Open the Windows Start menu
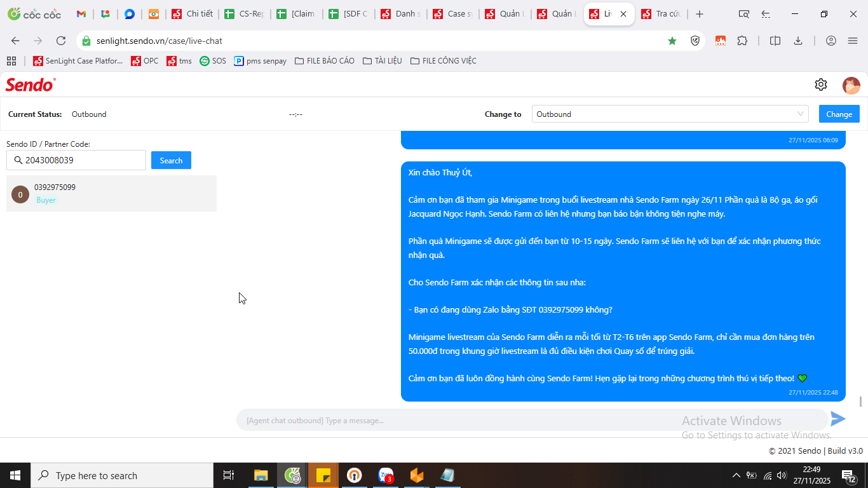 (15, 475)
